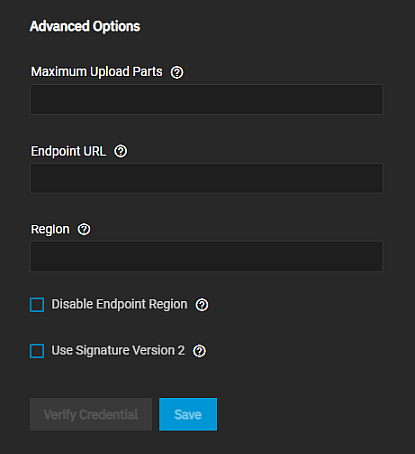
Task: Click the Disable Endpoint Region label
Action: point(119,304)
